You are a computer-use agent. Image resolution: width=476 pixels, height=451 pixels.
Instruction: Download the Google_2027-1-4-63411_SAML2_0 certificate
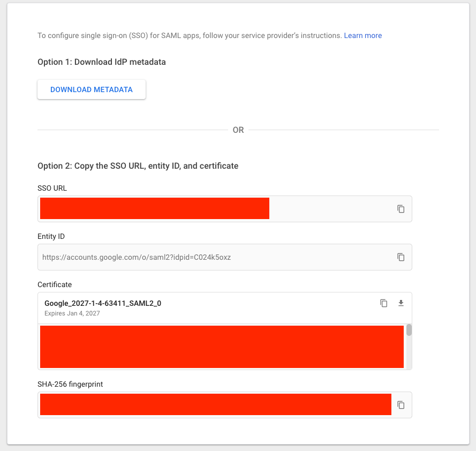[x=401, y=303]
